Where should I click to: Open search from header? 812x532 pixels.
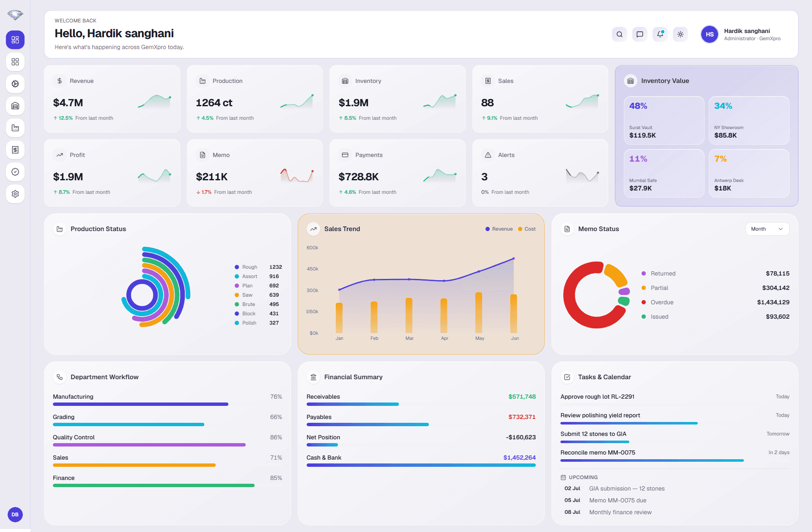coord(620,34)
